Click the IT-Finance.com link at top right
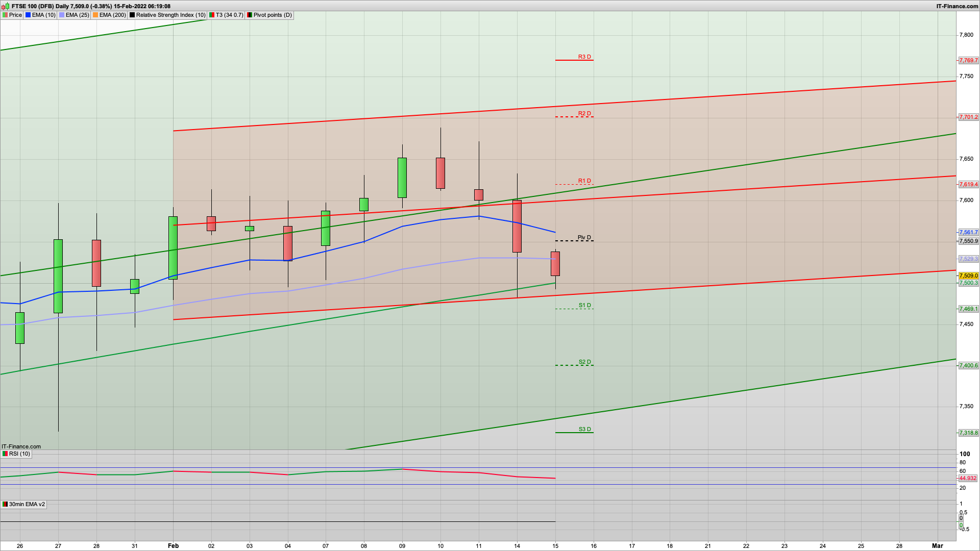This screenshot has width=980, height=551. pos(957,6)
